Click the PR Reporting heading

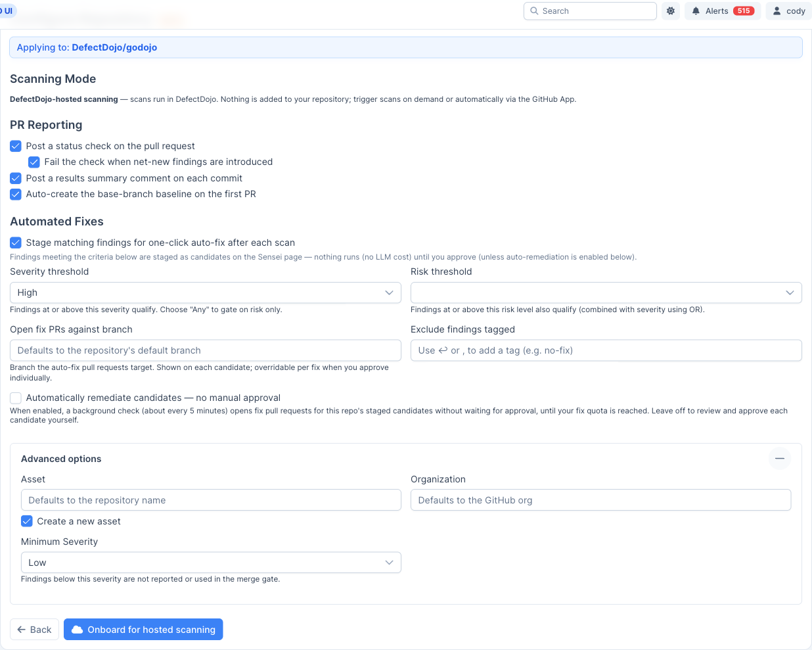click(46, 125)
